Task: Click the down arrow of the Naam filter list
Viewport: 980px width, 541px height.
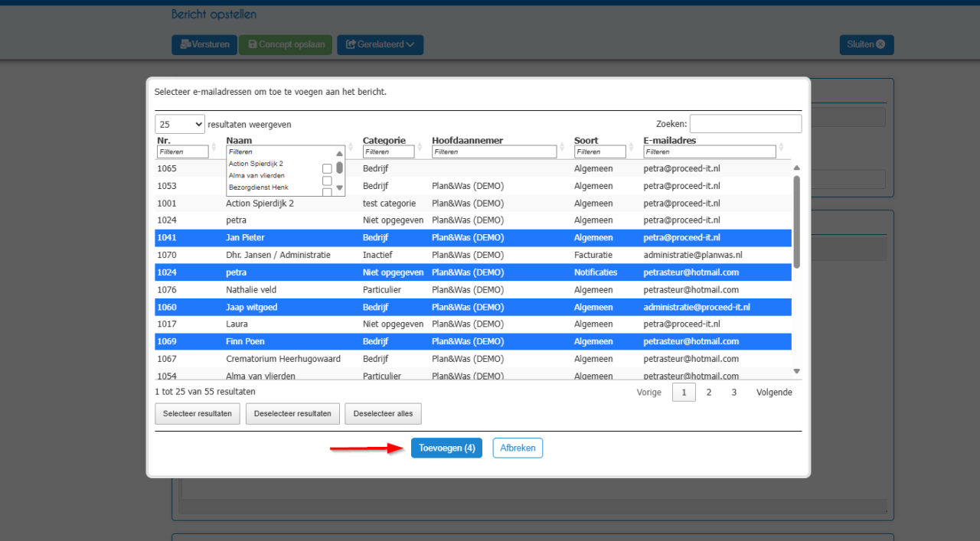Action: (x=339, y=187)
